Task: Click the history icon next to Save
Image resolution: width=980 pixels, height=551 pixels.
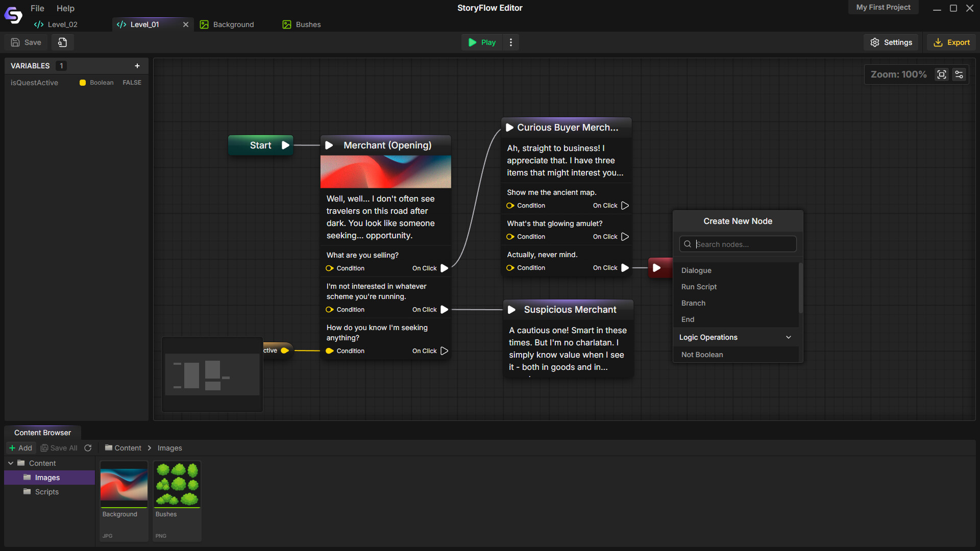Action: click(62, 42)
